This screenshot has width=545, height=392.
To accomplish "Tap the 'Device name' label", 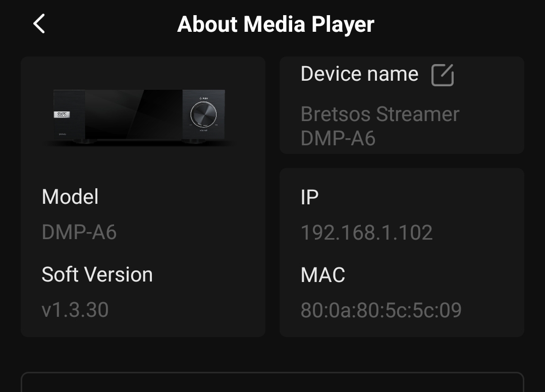I will pyautogui.click(x=359, y=74).
